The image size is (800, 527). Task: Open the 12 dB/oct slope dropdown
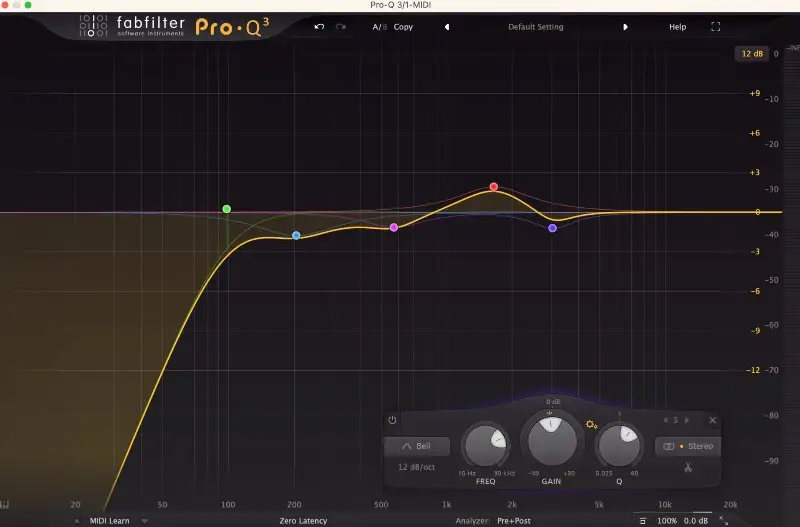pyautogui.click(x=416, y=467)
